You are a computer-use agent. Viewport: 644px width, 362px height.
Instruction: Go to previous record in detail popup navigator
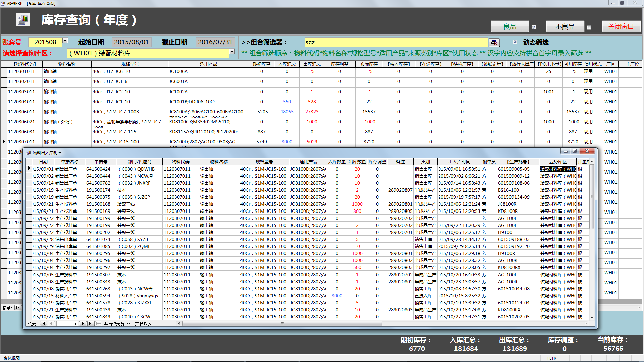tap(51, 324)
